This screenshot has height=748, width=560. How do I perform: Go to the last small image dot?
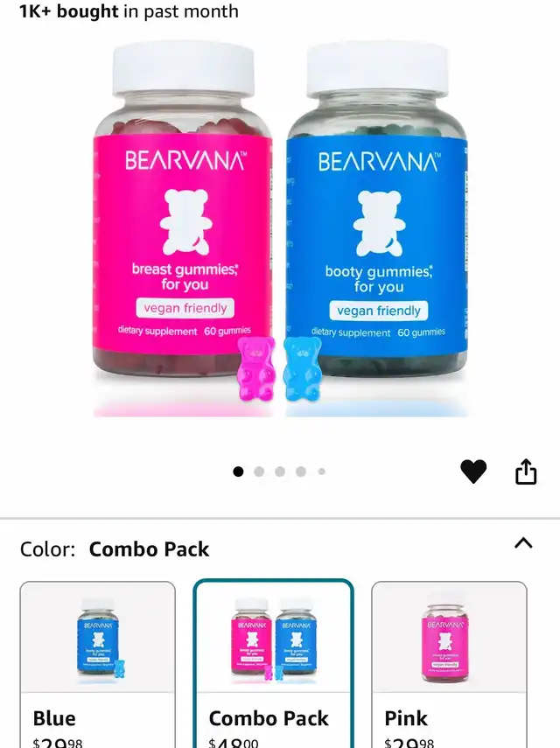point(321,472)
